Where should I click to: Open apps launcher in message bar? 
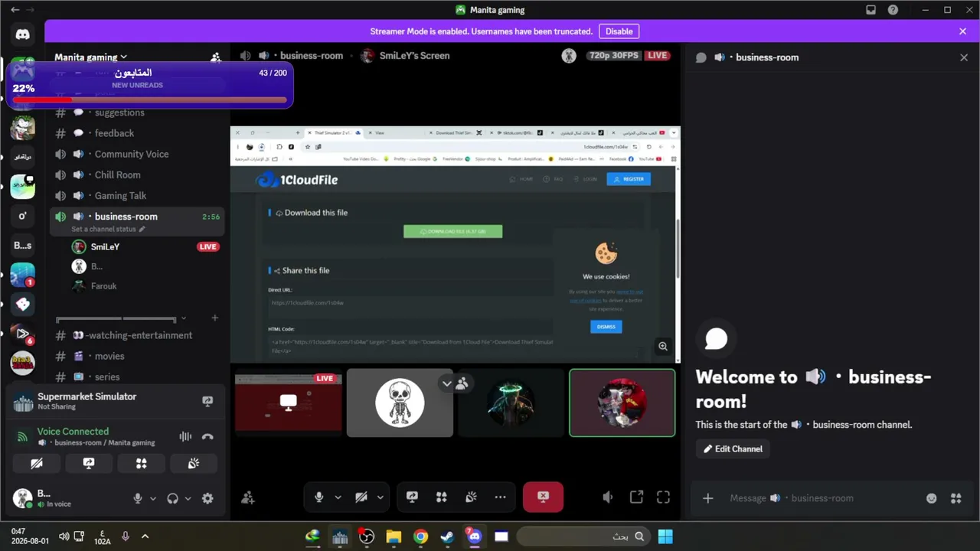click(x=956, y=498)
